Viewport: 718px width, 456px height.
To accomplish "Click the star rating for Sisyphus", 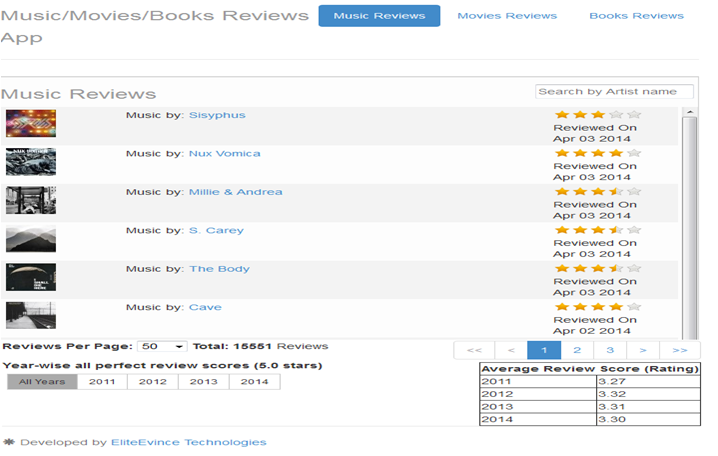I will pos(597,114).
